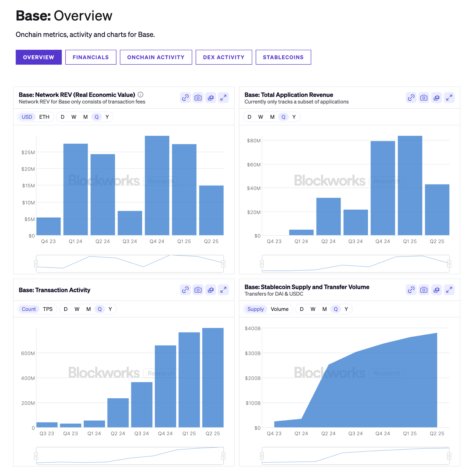Screen dimensions: 470x476
Task: Switch Network REV denomination to ETH
Action: (44, 117)
